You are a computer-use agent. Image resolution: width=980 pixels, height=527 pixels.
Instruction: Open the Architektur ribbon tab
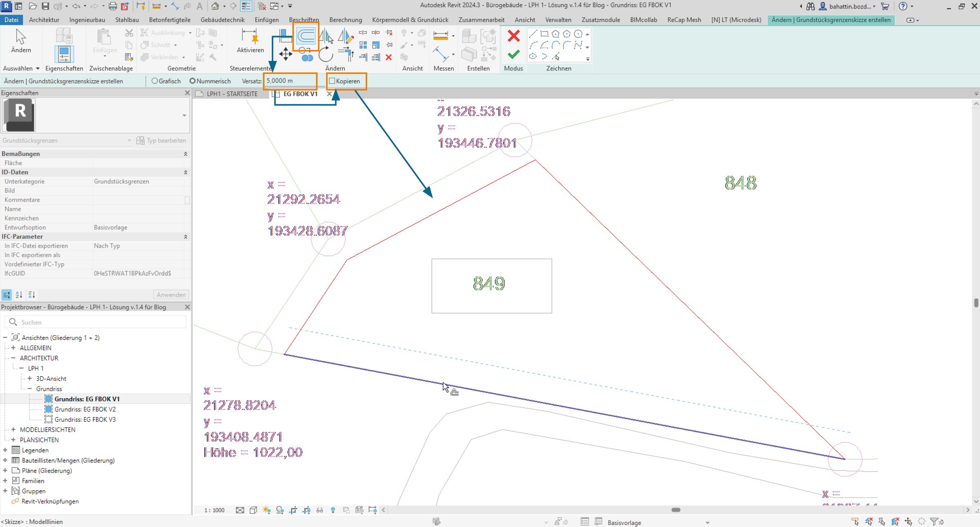[44, 20]
